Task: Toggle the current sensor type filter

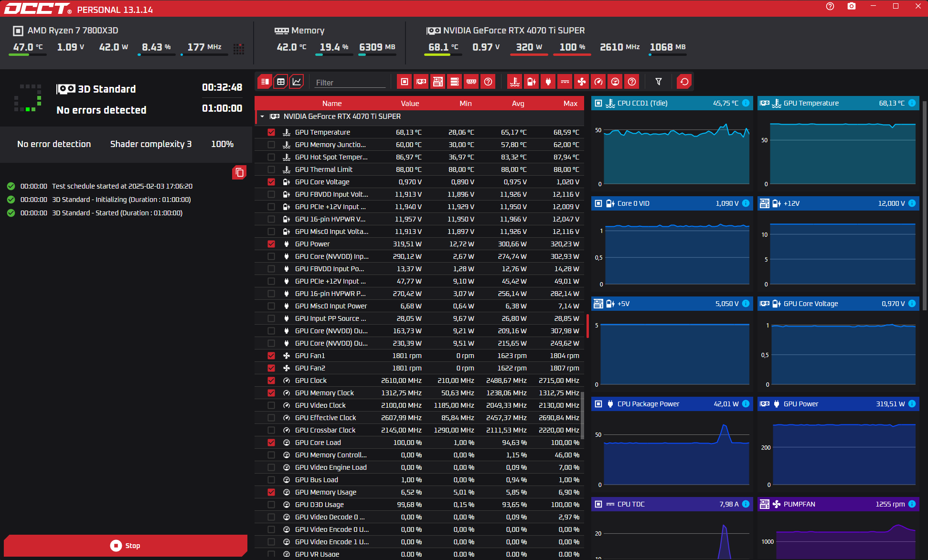Action: (x=565, y=82)
